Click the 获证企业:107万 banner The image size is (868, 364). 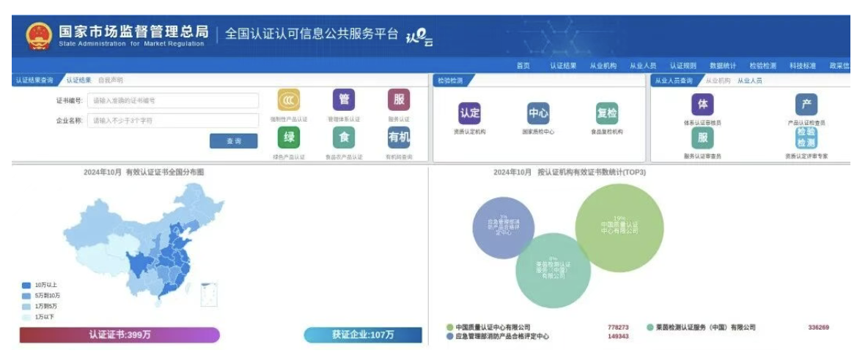363,335
